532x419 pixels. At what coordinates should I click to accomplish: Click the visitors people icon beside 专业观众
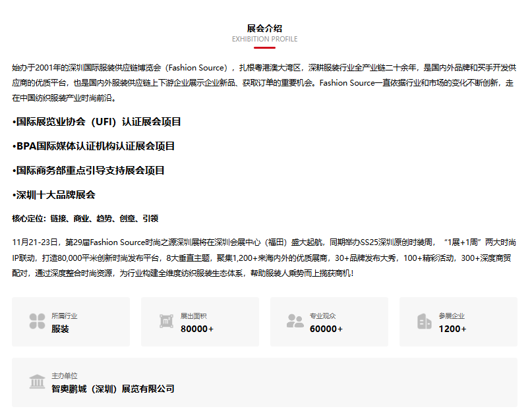[295, 321]
